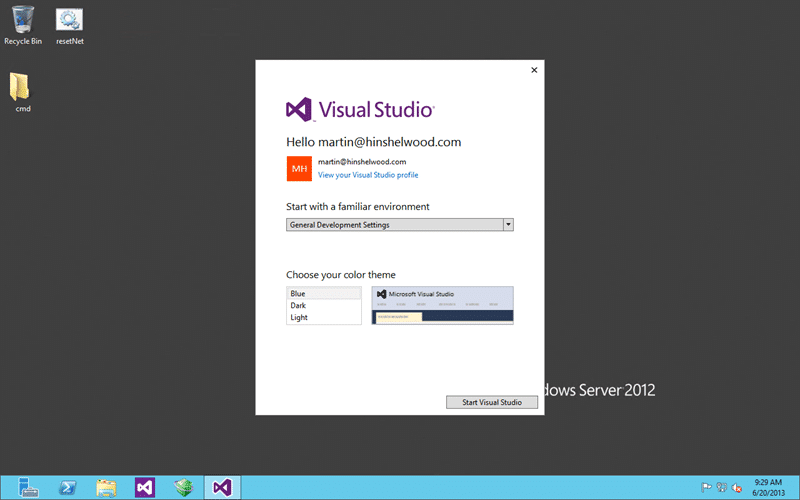Click the muted volume tray icon
800x500 pixels.
pos(736,488)
